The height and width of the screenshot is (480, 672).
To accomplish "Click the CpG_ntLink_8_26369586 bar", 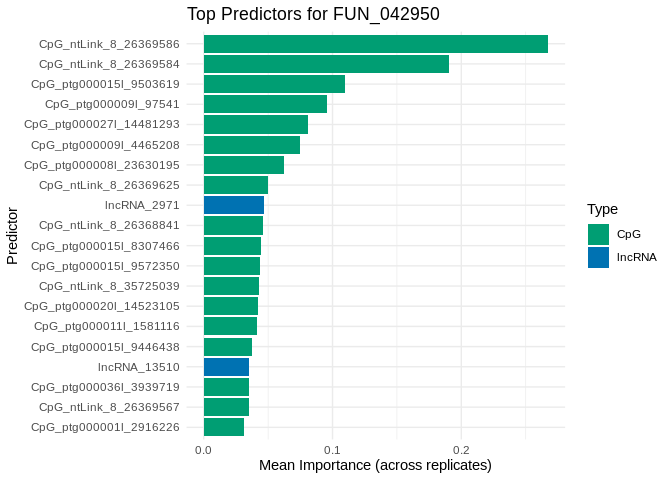I will (375, 44).
